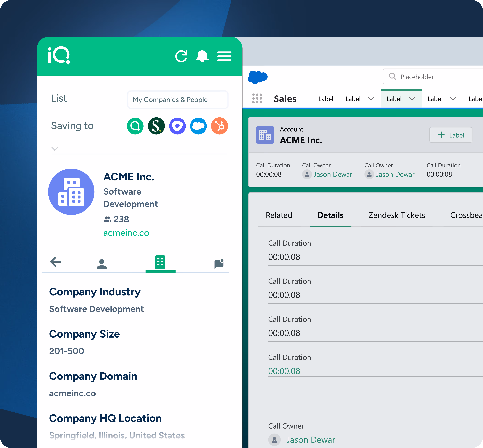483x448 pixels.
Task: Click the Salesforce cloud logo
Action: pos(258,77)
